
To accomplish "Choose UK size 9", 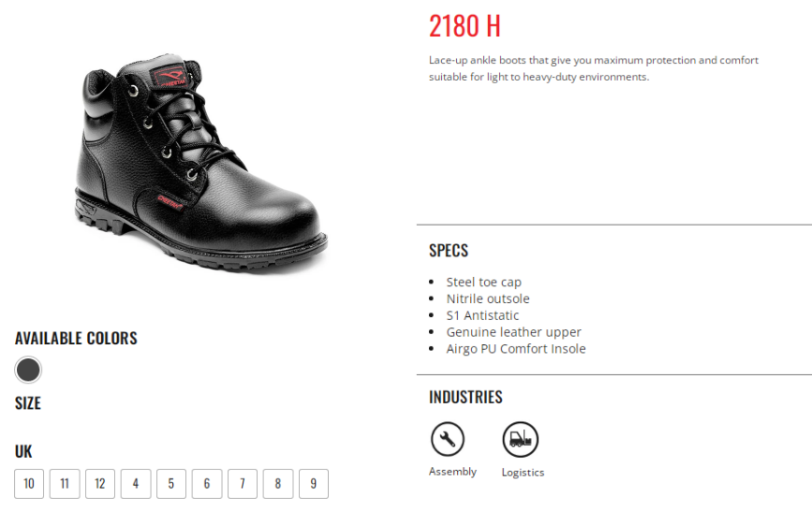I will pyautogui.click(x=314, y=484).
